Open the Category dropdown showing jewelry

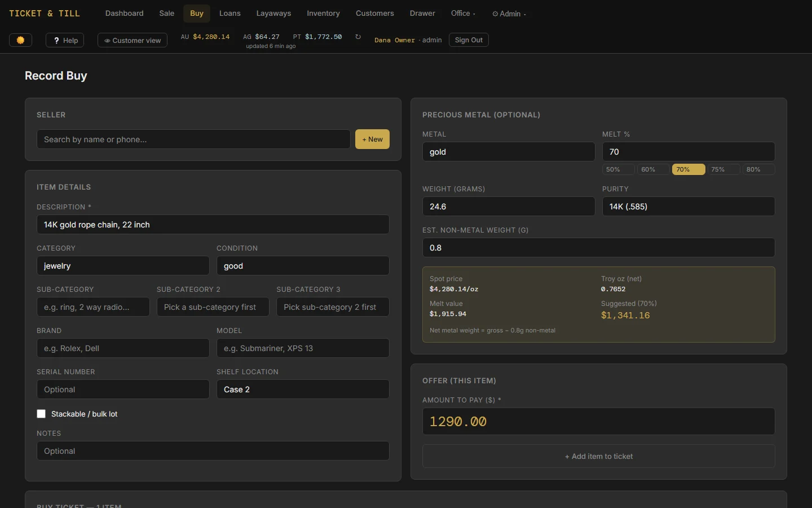(x=123, y=266)
